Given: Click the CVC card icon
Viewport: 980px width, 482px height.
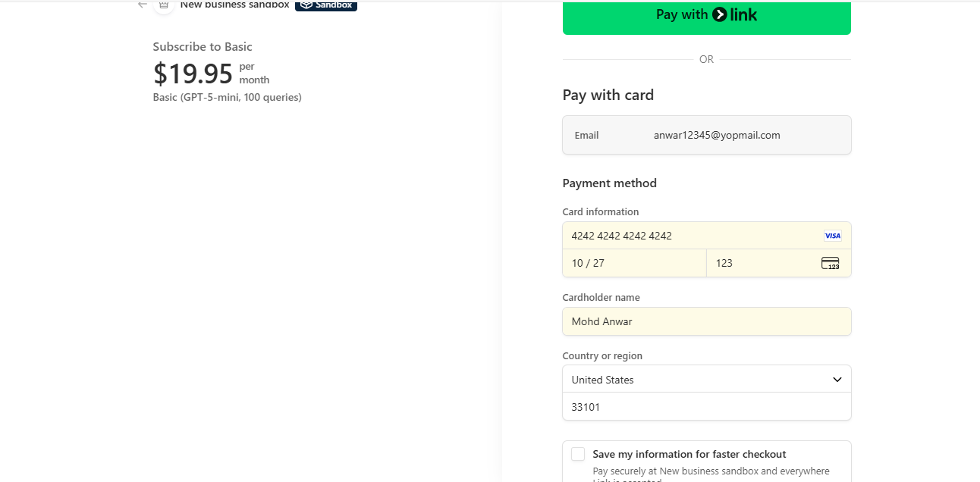Looking at the screenshot, I should click(830, 263).
